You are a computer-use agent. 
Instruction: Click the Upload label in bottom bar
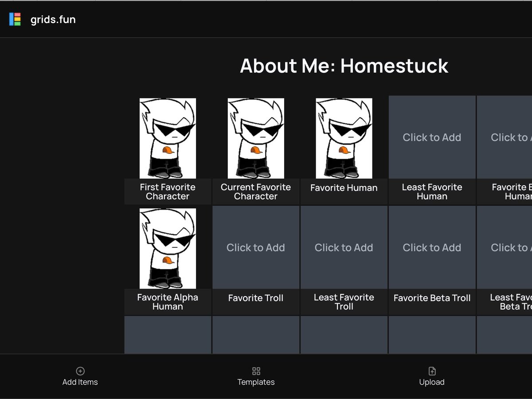click(x=432, y=382)
